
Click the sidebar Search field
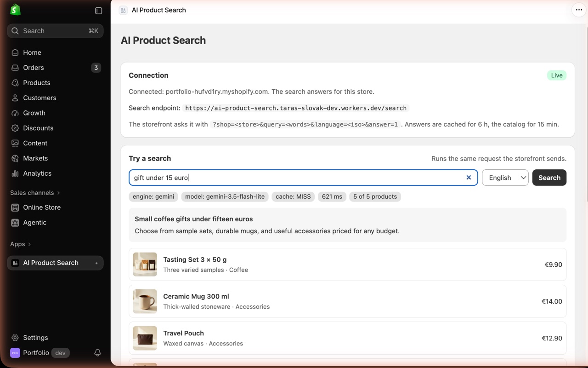[x=55, y=31]
